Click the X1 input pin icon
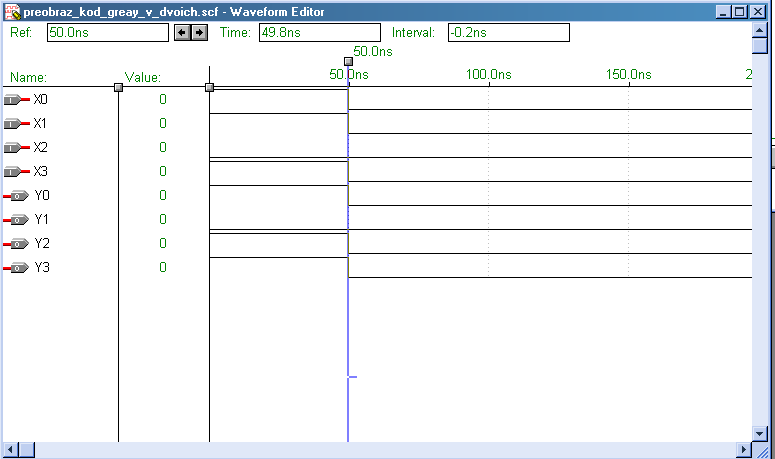This screenshot has width=775, height=459. click(17, 124)
